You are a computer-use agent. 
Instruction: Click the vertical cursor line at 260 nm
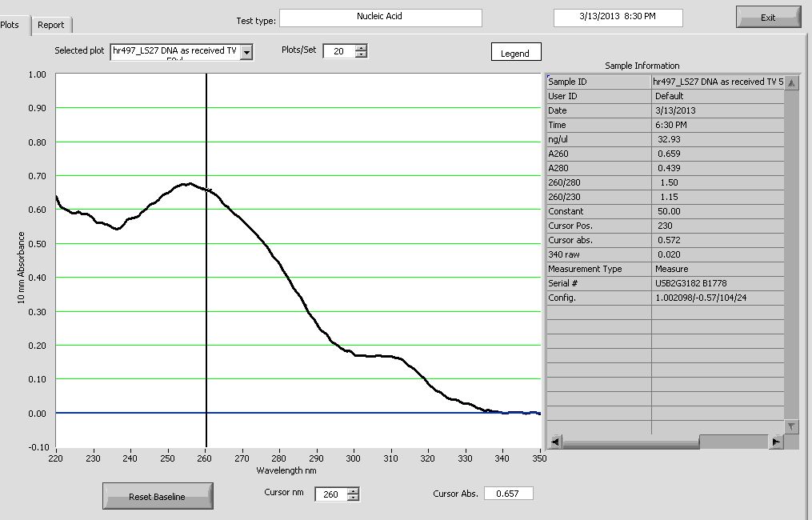coord(206,259)
